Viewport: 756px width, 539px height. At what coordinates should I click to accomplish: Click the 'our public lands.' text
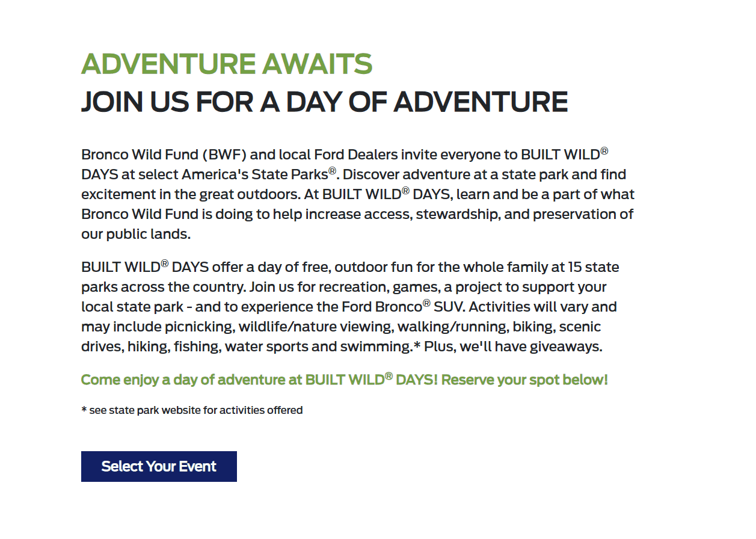tap(136, 235)
